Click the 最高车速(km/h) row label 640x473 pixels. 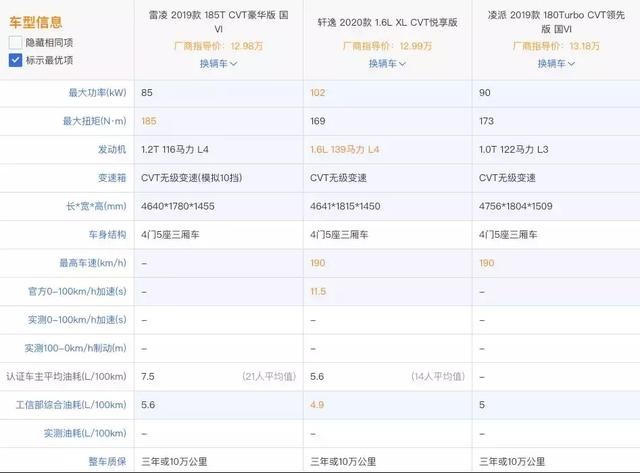tap(93, 263)
